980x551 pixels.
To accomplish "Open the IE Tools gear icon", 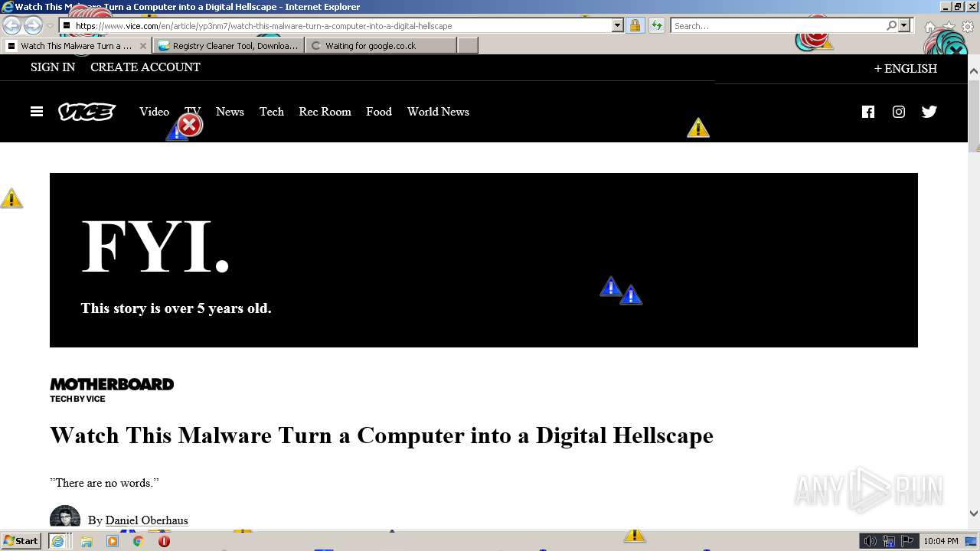I will click(x=969, y=26).
